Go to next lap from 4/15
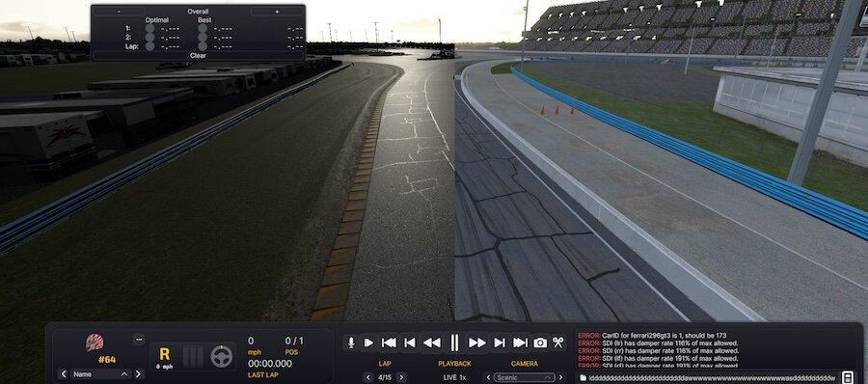Image resolution: width=868 pixels, height=384 pixels. pyautogui.click(x=402, y=377)
